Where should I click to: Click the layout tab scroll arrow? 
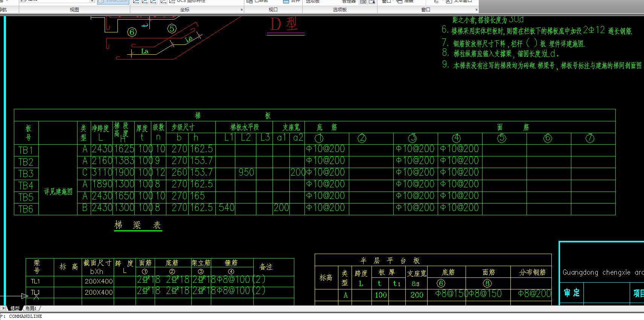(4, 308)
